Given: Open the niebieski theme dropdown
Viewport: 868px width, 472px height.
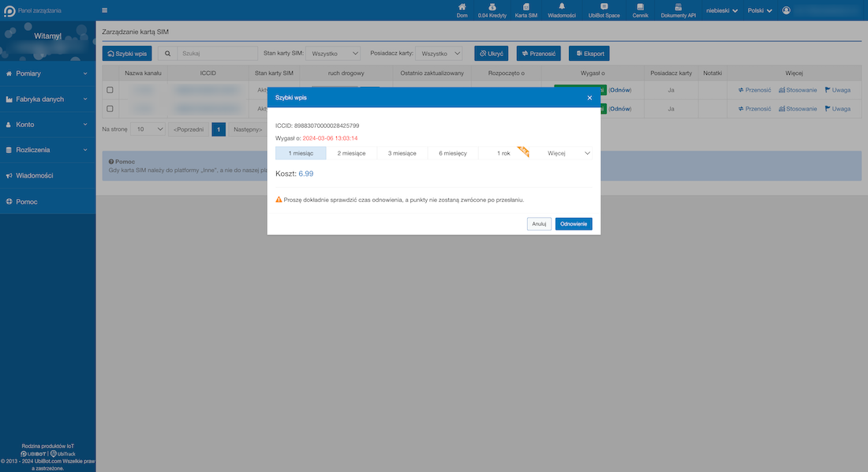Looking at the screenshot, I should point(722,10).
